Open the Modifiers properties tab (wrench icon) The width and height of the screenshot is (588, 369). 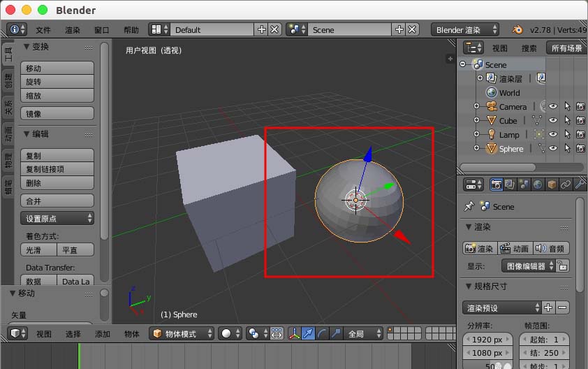point(580,184)
